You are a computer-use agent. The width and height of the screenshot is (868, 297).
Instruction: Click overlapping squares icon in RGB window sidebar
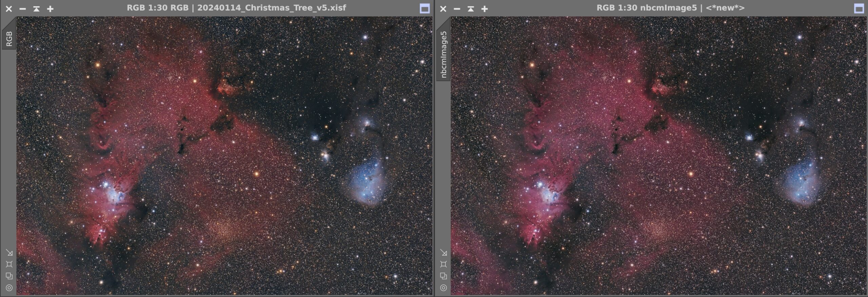[x=9, y=276]
